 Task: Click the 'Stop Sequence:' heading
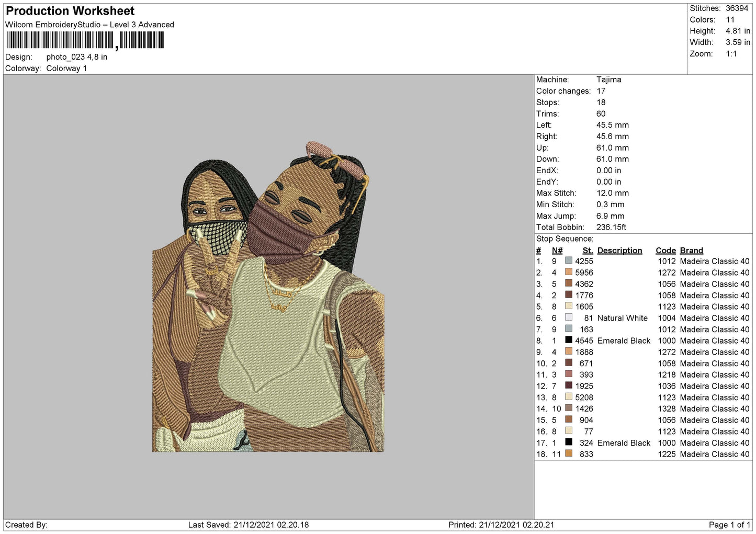pyautogui.click(x=565, y=239)
